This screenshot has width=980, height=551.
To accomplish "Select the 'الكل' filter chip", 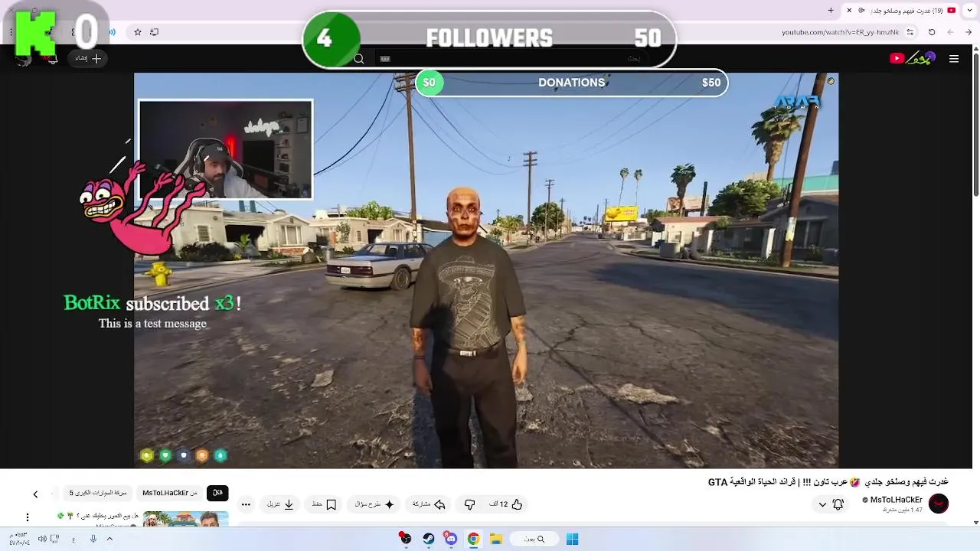I will tap(217, 493).
